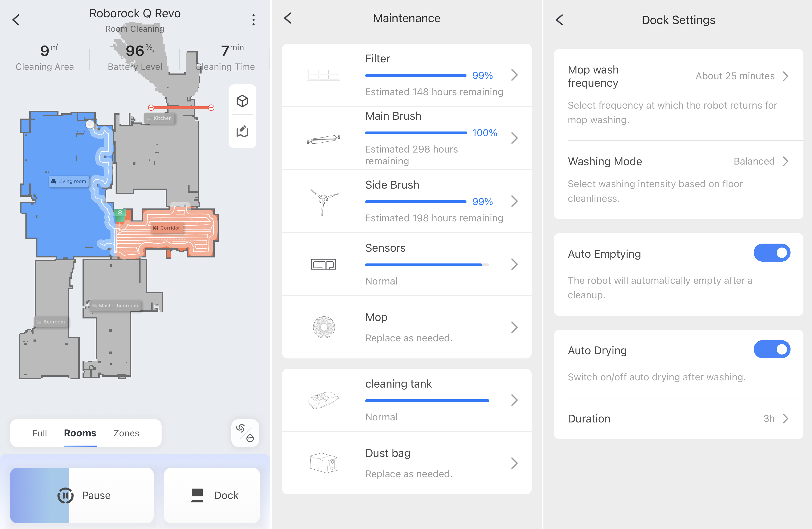The width and height of the screenshot is (812, 529).
Task: Tap the robot position marker on map
Action: pyautogui.click(x=90, y=124)
